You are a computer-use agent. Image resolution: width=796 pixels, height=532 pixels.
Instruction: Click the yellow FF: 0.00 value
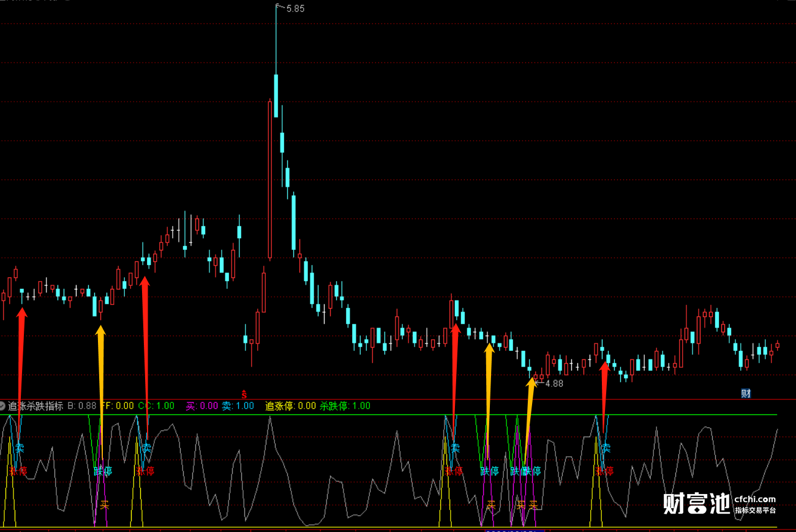[117, 406]
